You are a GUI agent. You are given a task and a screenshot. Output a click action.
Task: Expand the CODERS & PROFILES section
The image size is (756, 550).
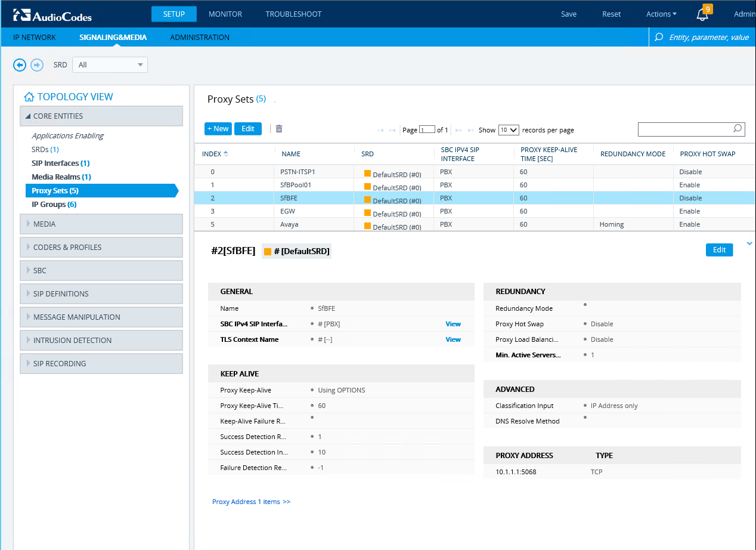pos(101,247)
